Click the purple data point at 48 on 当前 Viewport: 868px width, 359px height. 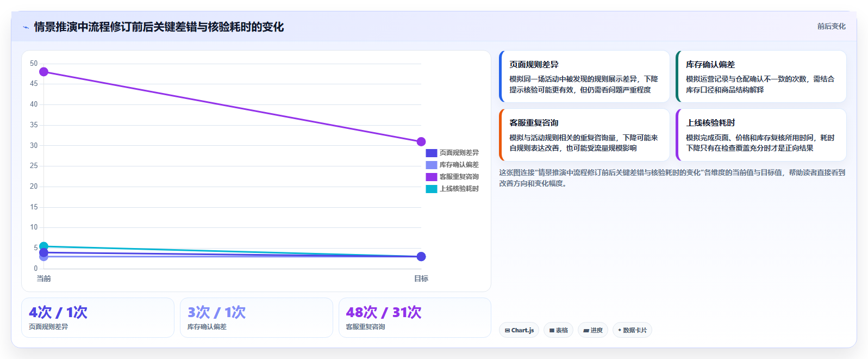pyautogui.click(x=44, y=72)
